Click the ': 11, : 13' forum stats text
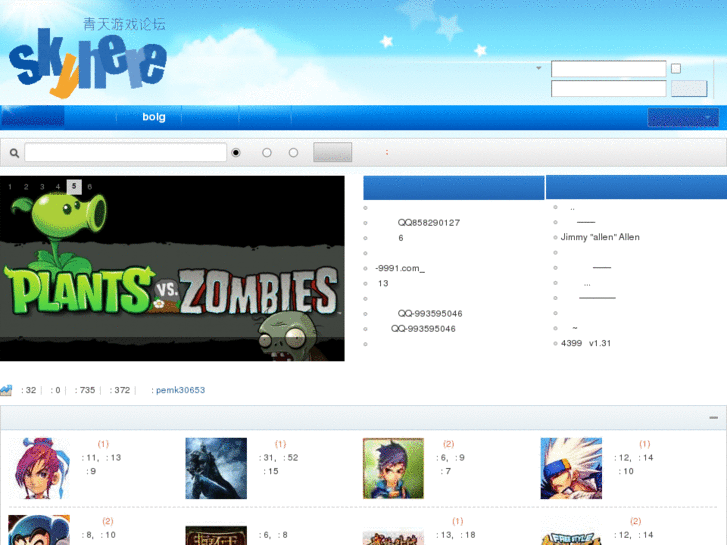Screen dimensions: 727x545 click(x=102, y=457)
